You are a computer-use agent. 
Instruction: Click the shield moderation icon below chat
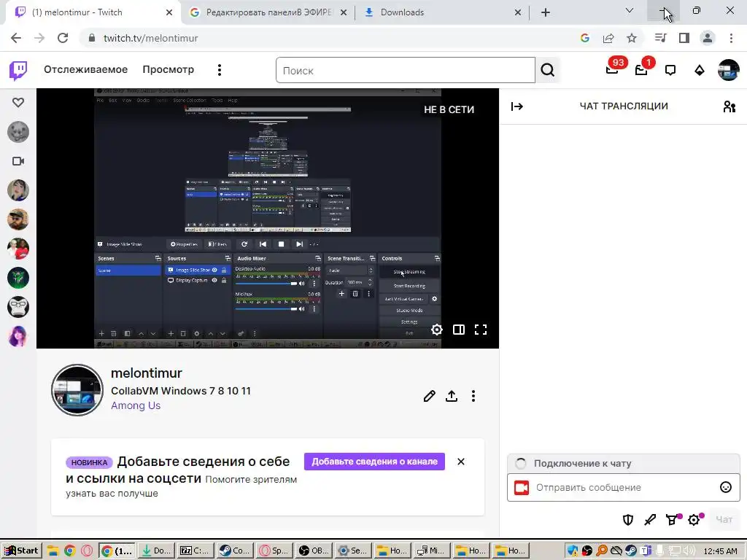[628, 519]
